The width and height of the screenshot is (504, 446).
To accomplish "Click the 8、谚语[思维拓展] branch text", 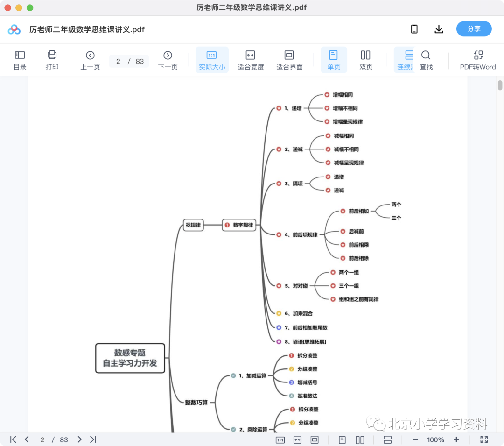I will (305, 342).
